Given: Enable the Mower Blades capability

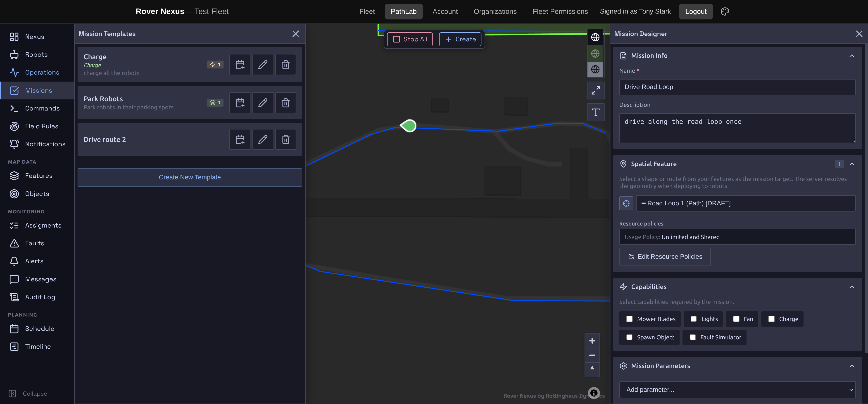Looking at the screenshot, I should (x=629, y=319).
